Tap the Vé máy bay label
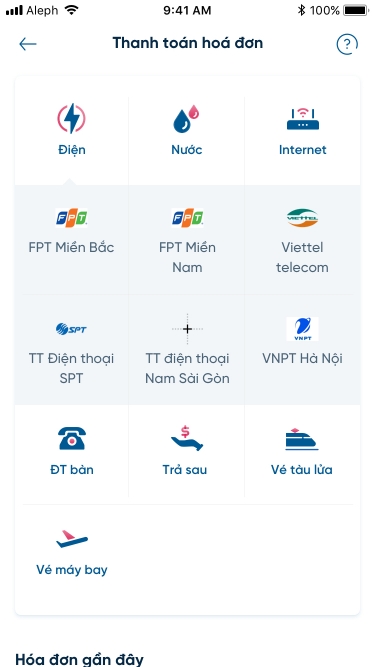The width and height of the screenshot is (375, 667). point(71,570)
